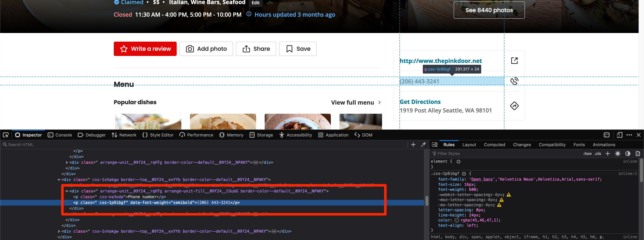644x240 pixels.
Task: Click the Add photo camera button
Action: 206,49
